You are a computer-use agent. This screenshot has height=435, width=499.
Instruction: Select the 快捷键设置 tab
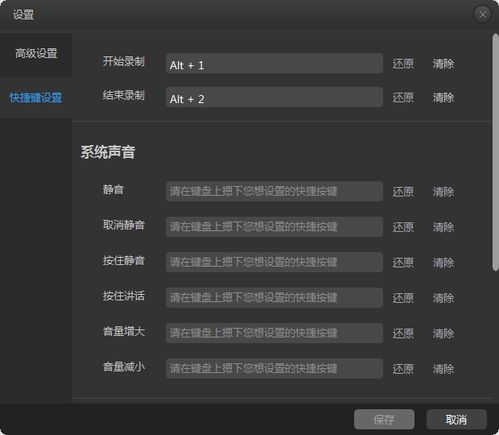36,98
